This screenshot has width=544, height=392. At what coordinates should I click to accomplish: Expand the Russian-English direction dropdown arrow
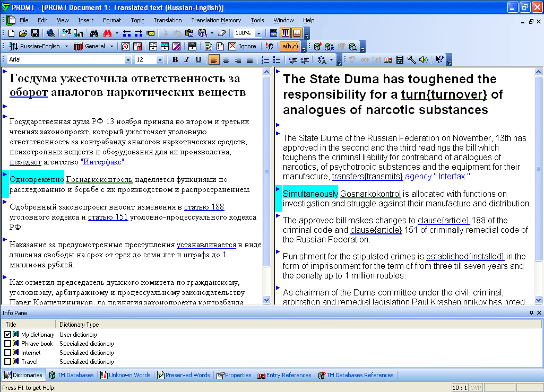click(x=67, y=47)
